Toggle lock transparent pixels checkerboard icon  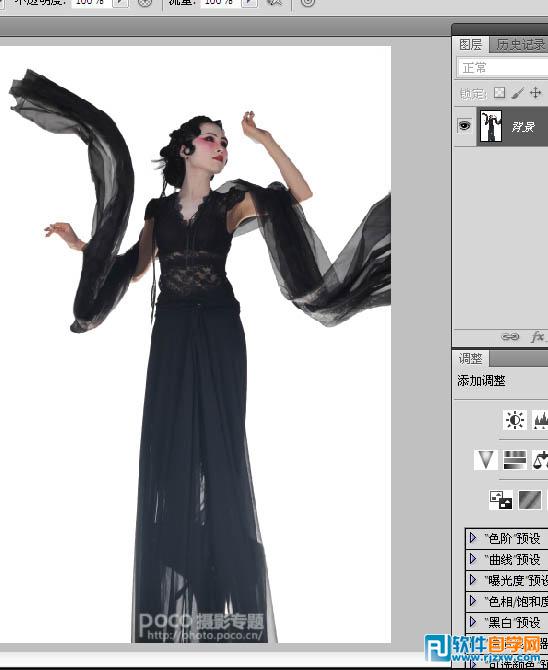[x=499, y=93]
